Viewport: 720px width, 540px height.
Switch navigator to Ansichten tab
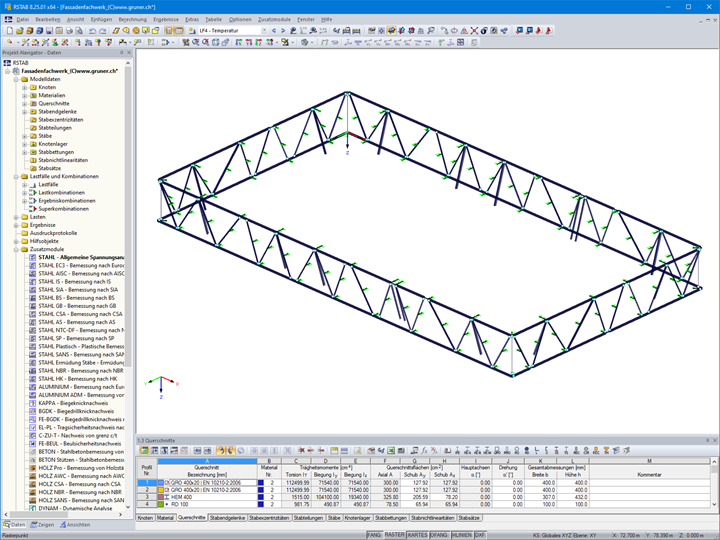click(75, 525)
